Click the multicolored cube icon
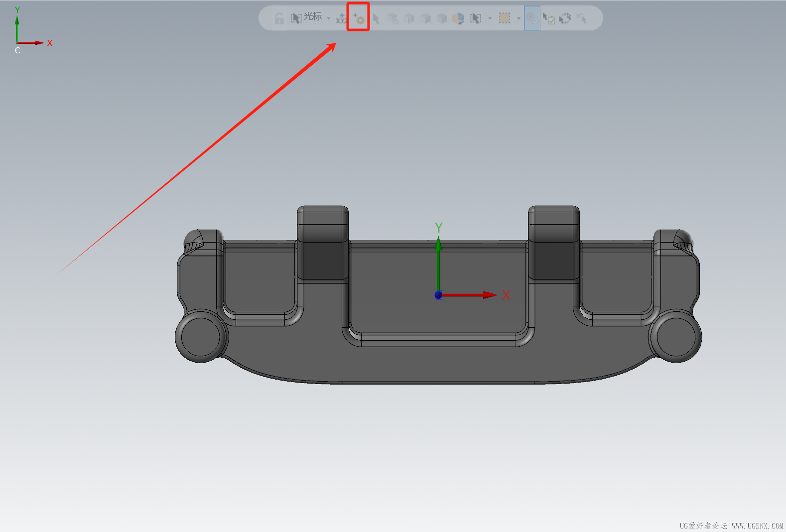The height and width of the screenshot is (532, 786). (x=458, y=18)
